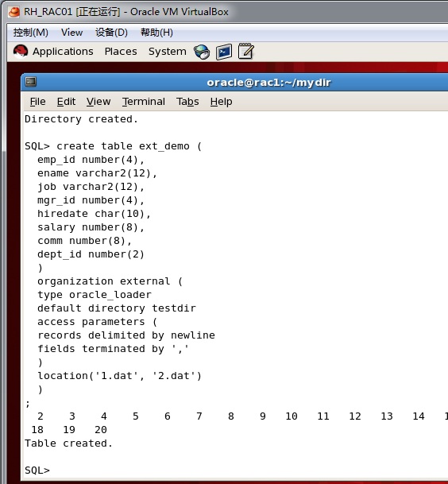Open the 设备(D) devices menu
The width and height of the screenshot is (448, 484).
point(111,33)
